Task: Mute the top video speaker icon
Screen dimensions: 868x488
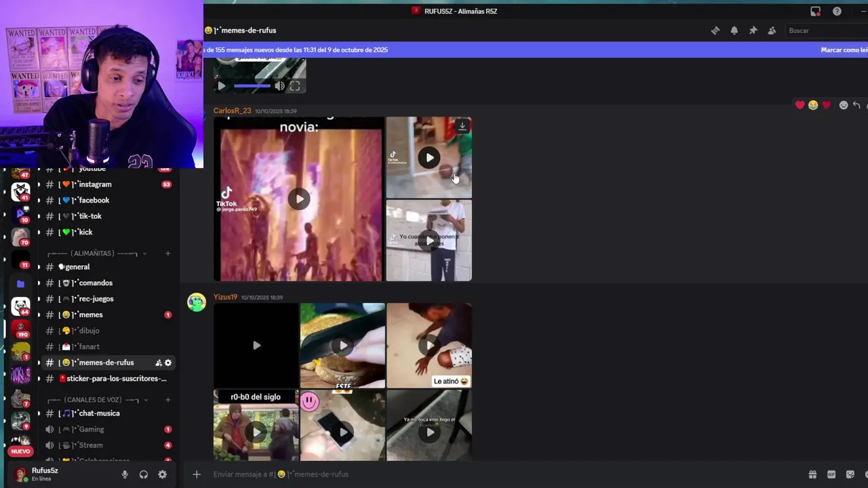Action: pyautogui.click(x=279, y=86)
